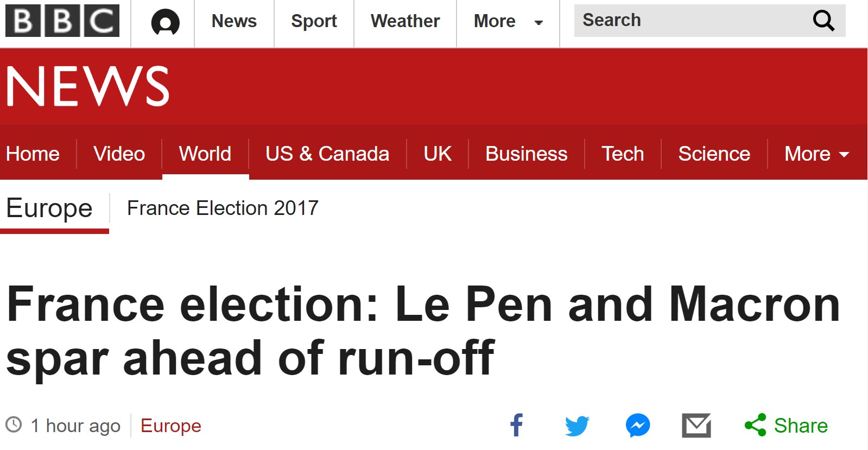
Task: Click the search magnifying glass icon
Action: tap(823, 21)
